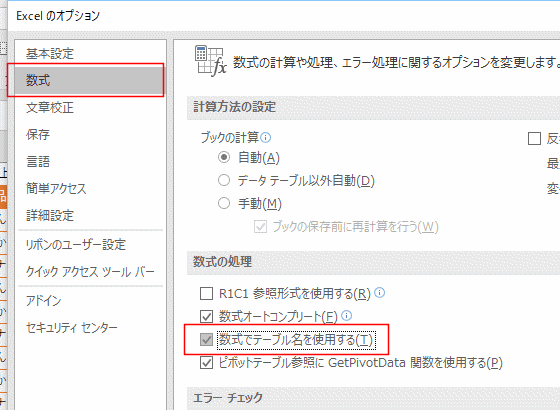
Task: Toggle the 反復計算 checkbox at right edge
Action: [534, 139]
